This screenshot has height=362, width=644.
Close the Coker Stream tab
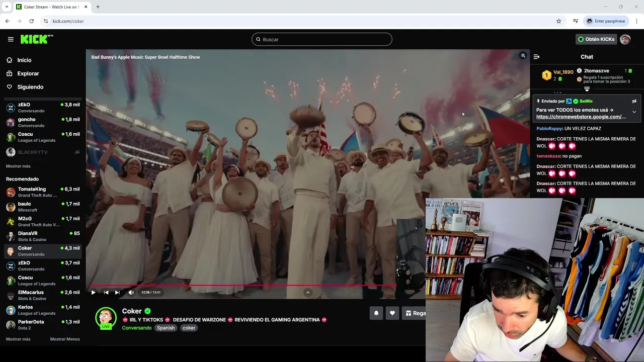[86, 7]
